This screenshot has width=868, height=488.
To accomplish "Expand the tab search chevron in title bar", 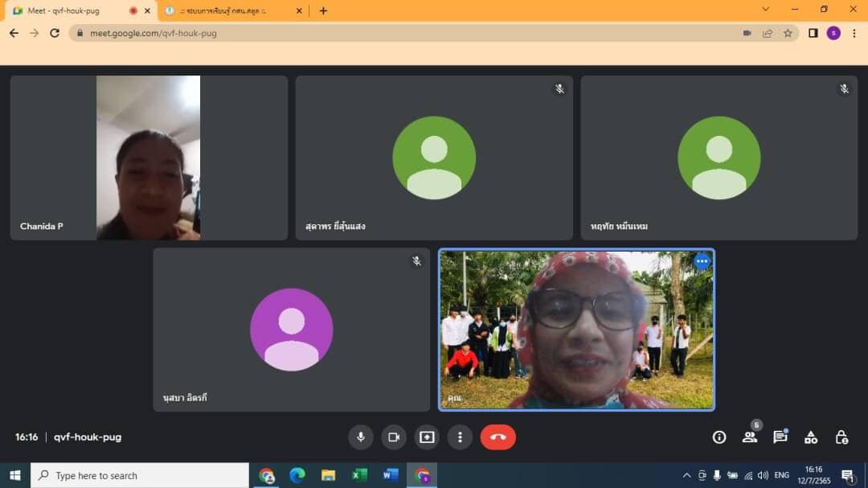I will 765,10.
